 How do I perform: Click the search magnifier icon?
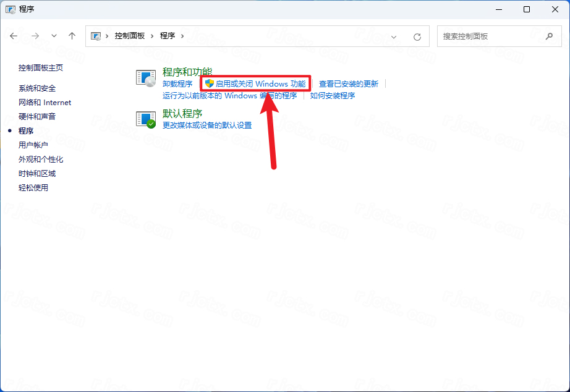pyautogui.click(x=549, y=36)
